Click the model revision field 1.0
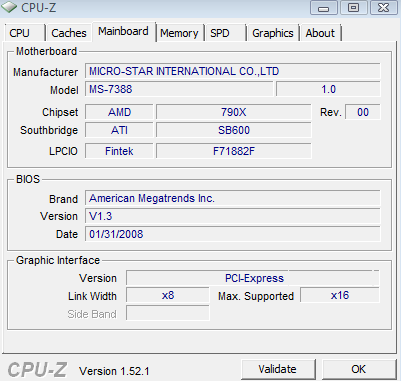The width and height of the screenshot is (401, 381). pos(328,89)
